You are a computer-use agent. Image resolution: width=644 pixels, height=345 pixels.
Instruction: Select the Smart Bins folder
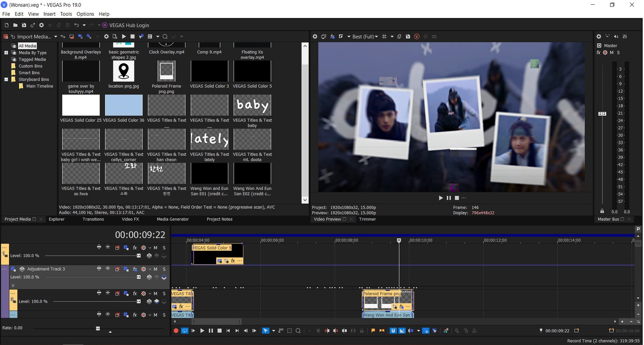click(29, 73)
